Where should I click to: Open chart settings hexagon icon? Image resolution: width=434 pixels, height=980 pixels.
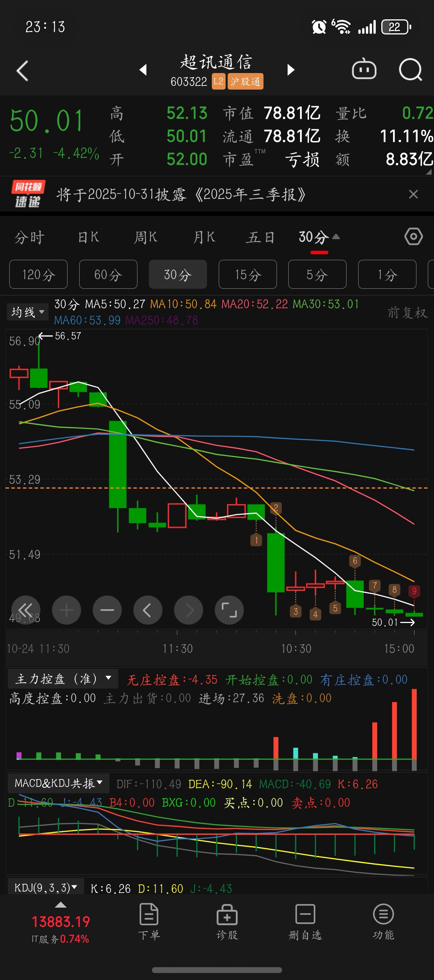[x=413, y=237]
